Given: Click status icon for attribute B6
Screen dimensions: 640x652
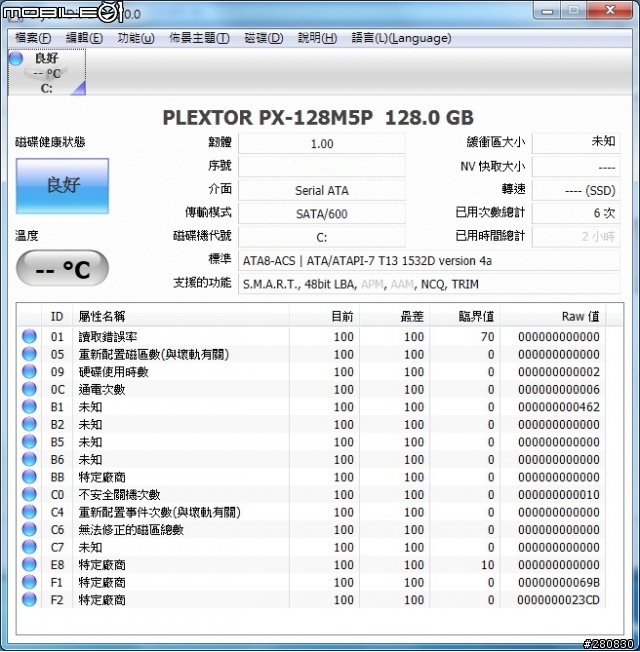Looking at the screenshot, I should [x=29, y=459].
